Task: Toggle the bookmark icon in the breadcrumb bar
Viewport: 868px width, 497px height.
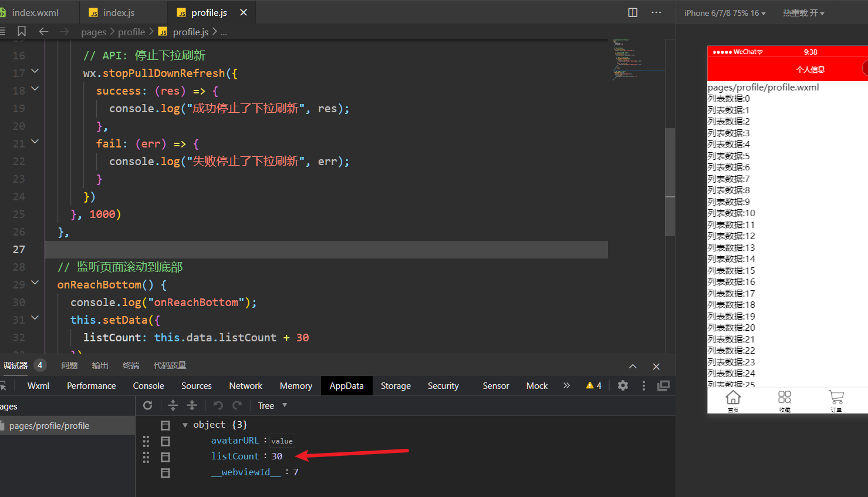Action: pyautogui.click(x=22, y=31)
